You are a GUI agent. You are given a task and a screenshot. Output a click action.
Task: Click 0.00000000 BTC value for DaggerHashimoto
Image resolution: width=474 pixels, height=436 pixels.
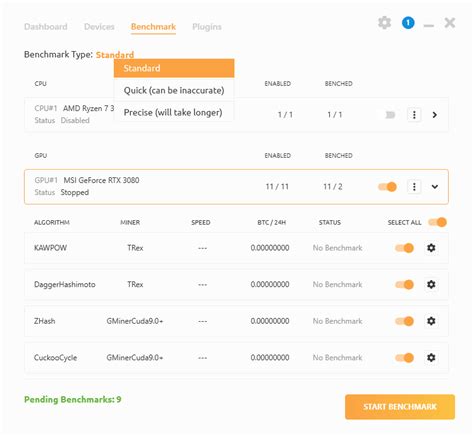(270, 284)
